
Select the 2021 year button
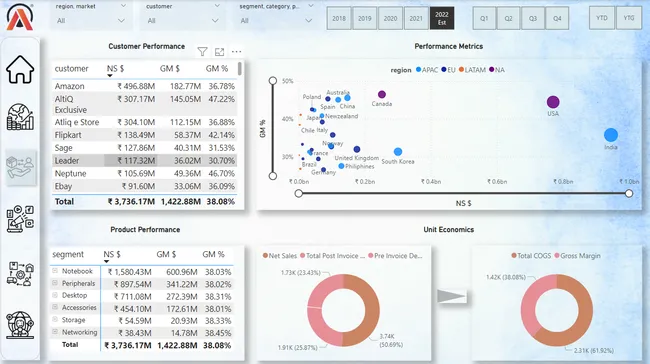click(416, 18)
